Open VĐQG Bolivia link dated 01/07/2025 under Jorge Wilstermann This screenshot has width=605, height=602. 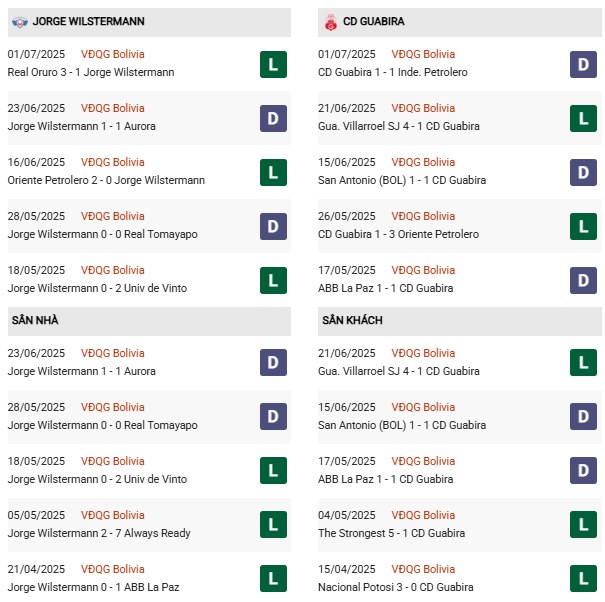(112, 54)
